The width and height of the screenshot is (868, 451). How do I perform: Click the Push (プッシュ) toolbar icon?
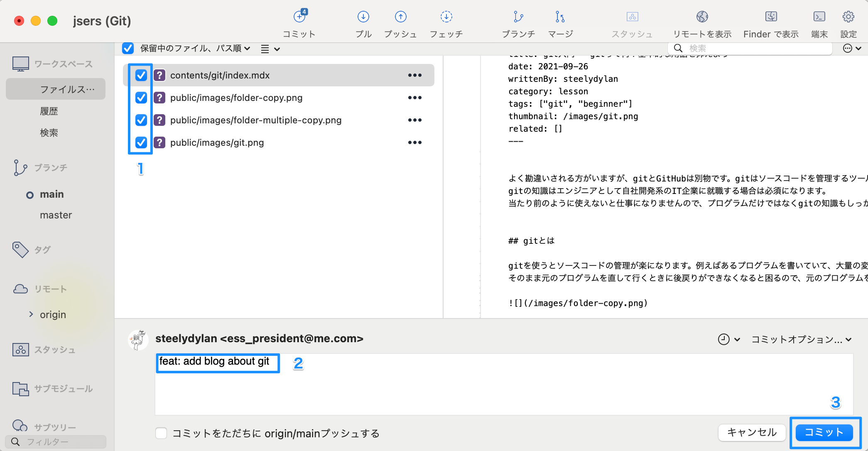[x=400, y=17]
